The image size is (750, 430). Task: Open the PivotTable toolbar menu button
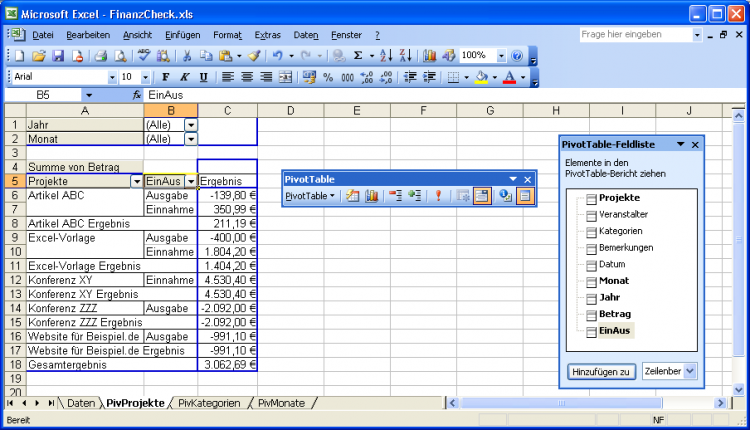click(x=311, y=196)
